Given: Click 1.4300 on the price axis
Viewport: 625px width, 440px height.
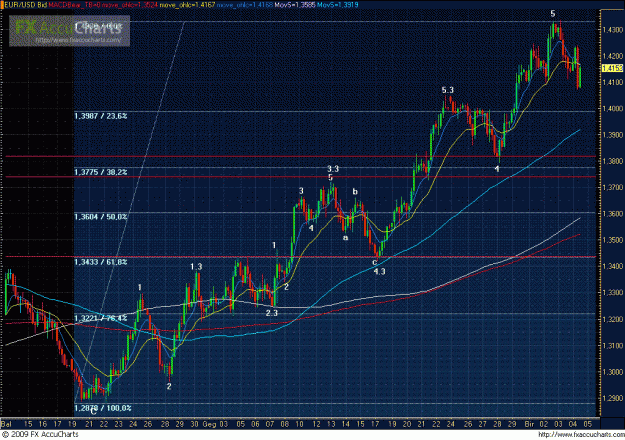Looking at the screenshot, I should (612, 30).
